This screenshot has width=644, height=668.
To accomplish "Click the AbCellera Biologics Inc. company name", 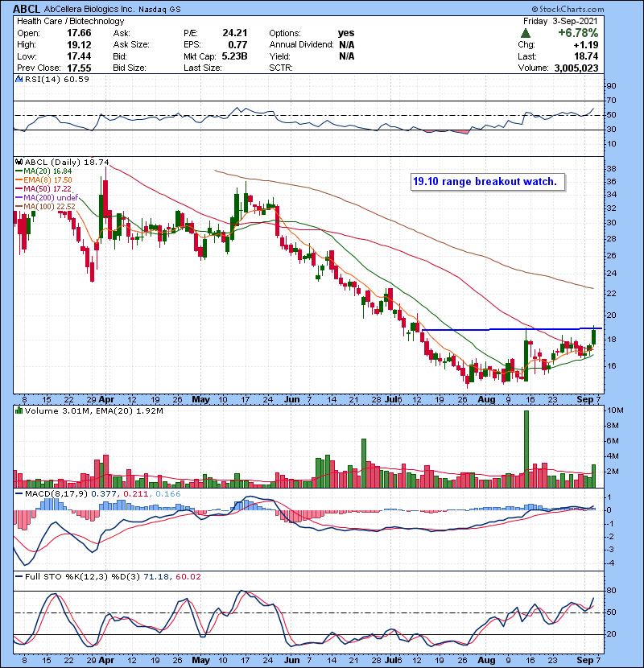I will tap(90, 9).
